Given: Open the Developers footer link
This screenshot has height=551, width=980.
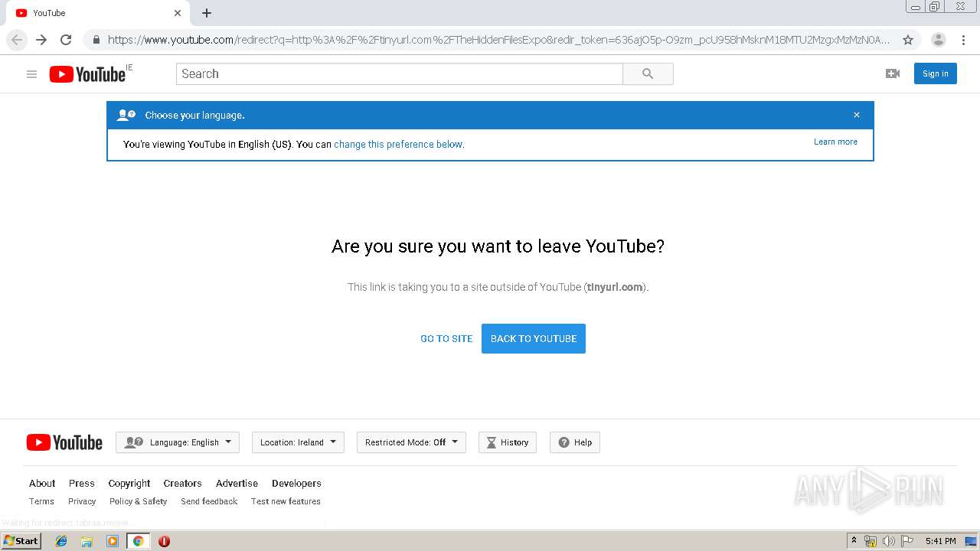Looking at the screenshot, I should coord(296,484).
